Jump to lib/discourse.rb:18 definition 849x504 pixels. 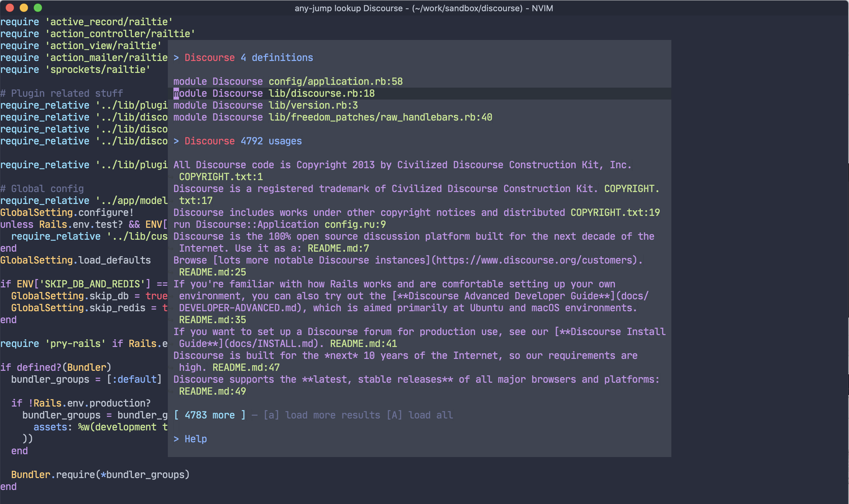321,93
